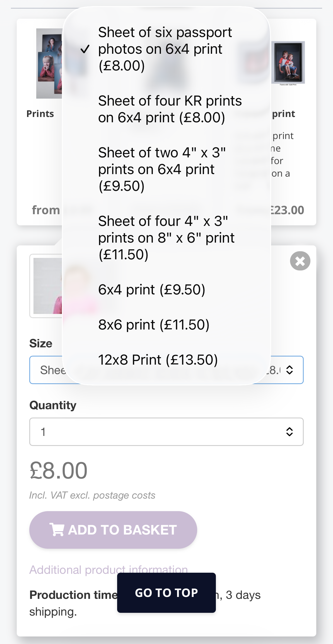This screenshot has width=333, height=644.
Task: Click the selected photo preview thumbnail
Action: tap(46, 286)
